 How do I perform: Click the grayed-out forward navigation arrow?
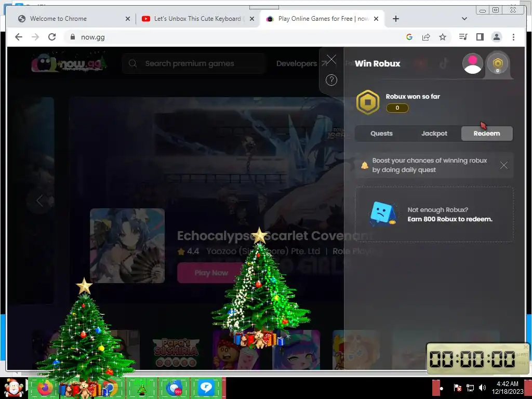tap(35, 37)
